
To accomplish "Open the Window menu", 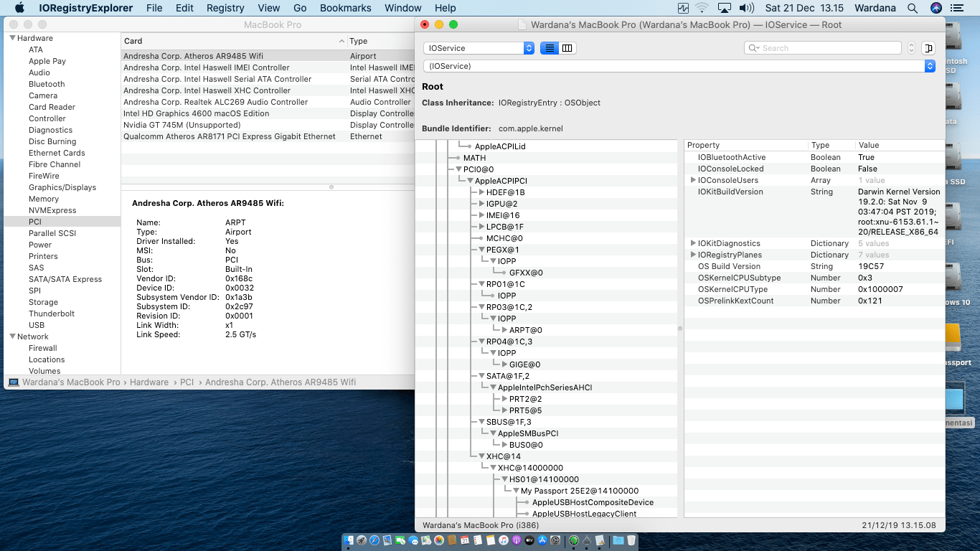I will pyautogui.click(x=403, y=8).
